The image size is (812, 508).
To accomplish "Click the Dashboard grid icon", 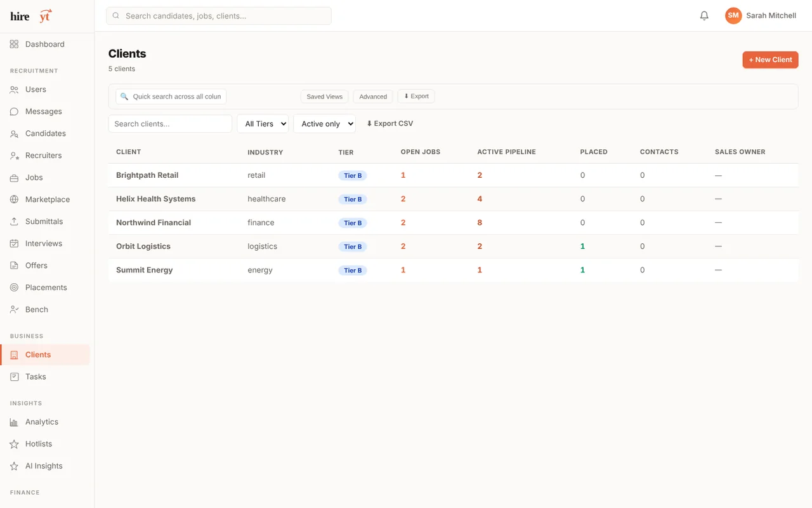I will pos(14,44).
